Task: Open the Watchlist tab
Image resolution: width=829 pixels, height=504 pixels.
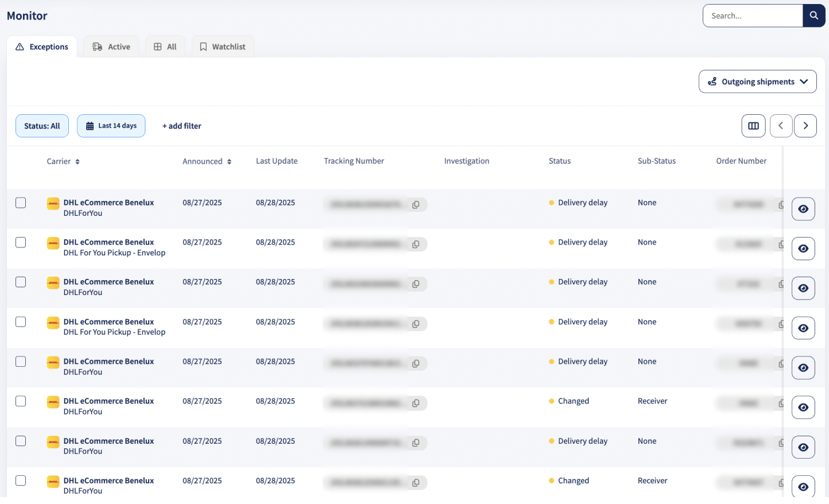Action: [x=223, y=46]
